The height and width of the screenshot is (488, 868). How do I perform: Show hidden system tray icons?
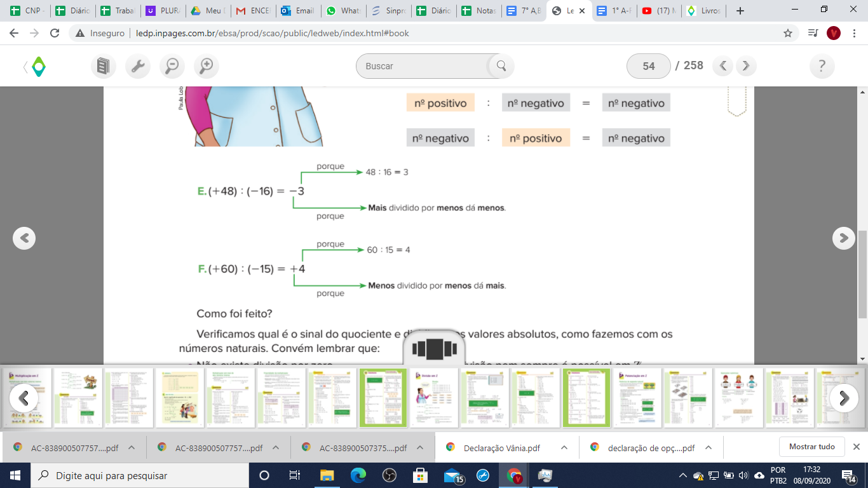pos(683,475)
